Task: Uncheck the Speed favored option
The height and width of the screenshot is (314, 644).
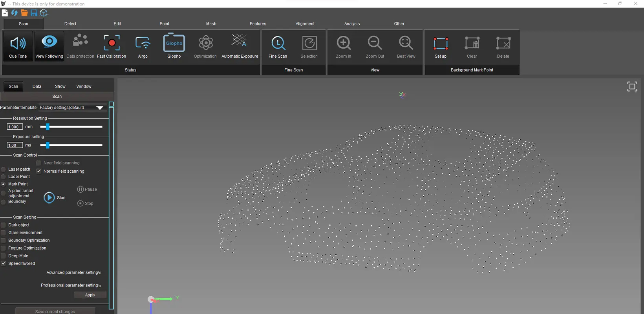Action: [4, 263]
